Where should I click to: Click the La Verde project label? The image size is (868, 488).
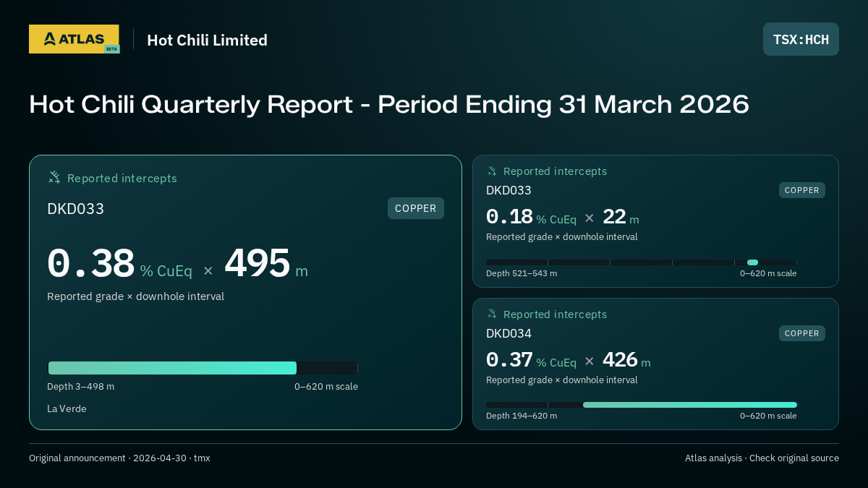coord(67,408)
